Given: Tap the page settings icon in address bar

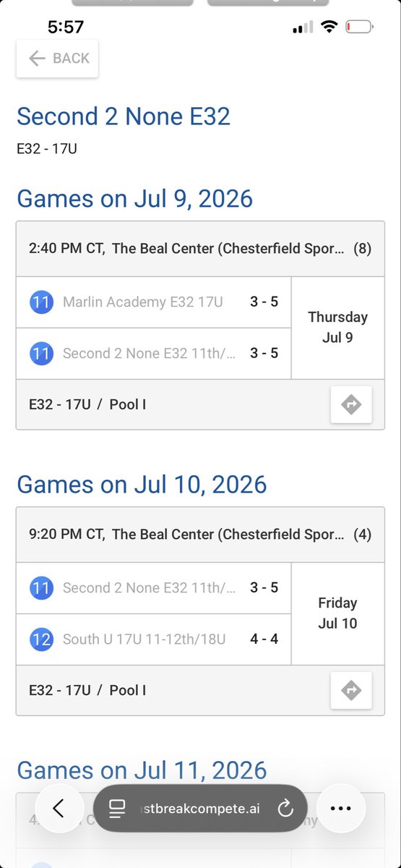Looking at the screenshot, I should click(x=117, y=809).
